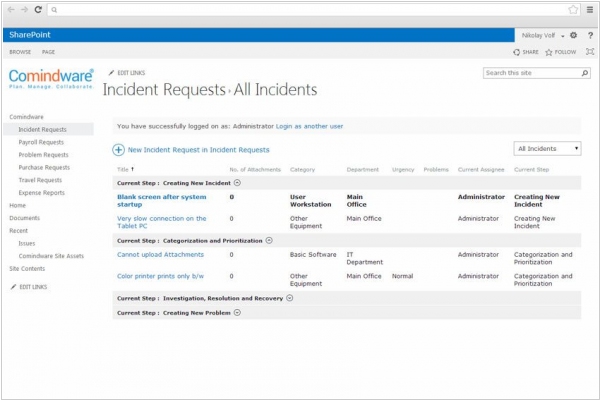Reload the page with browser refresh icon
This screenshot has width=600, height=400.
pos(37,9)
